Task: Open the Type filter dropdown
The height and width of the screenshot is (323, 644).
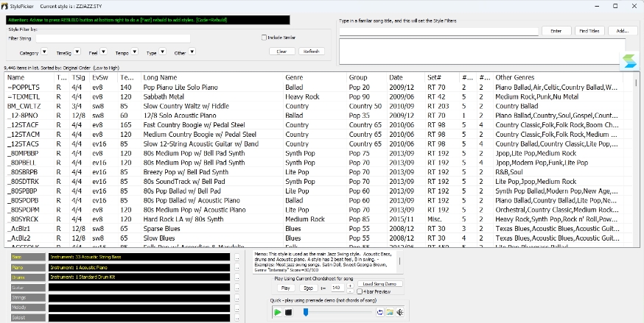Action: [162, 52]
